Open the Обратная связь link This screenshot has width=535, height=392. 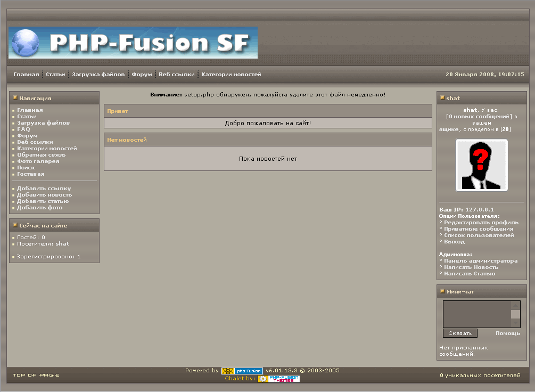42,154
